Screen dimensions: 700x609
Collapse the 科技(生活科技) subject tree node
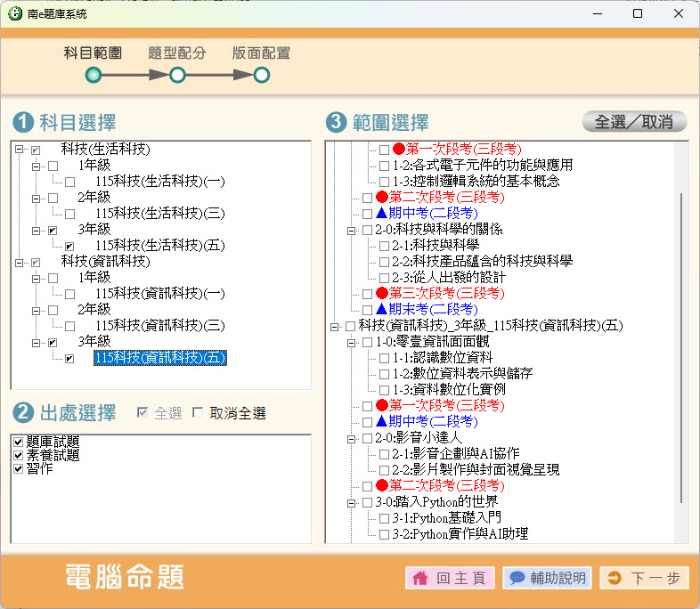[x=19, y=150]
